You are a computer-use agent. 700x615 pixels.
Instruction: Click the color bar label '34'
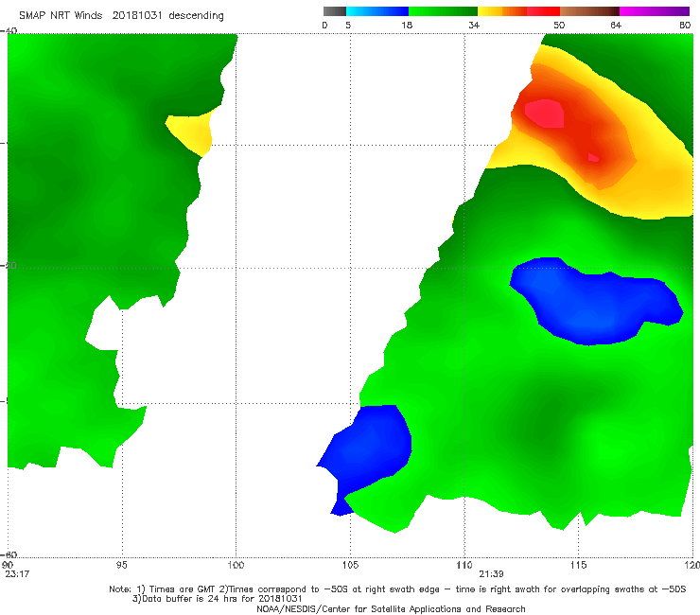click(x=474, y=26)
